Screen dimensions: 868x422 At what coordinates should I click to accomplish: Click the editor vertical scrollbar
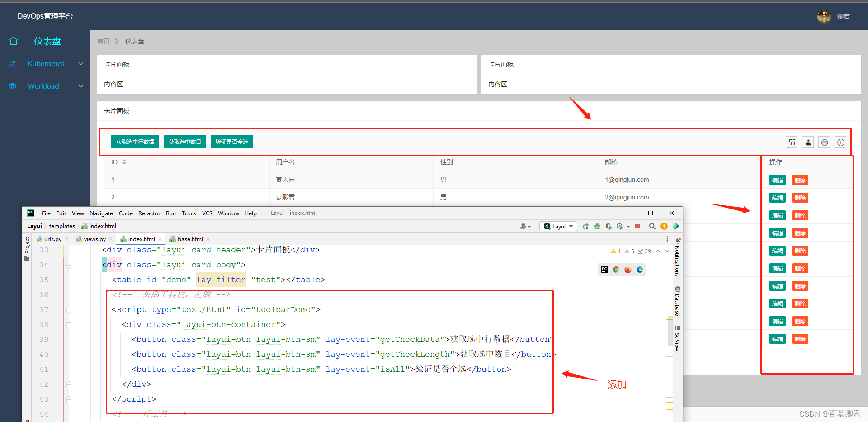click(670, 330)
